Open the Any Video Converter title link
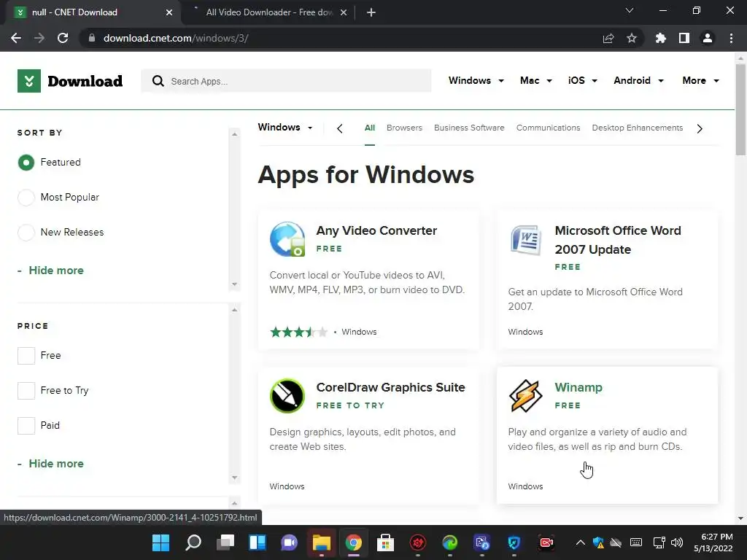 (376, 230)
